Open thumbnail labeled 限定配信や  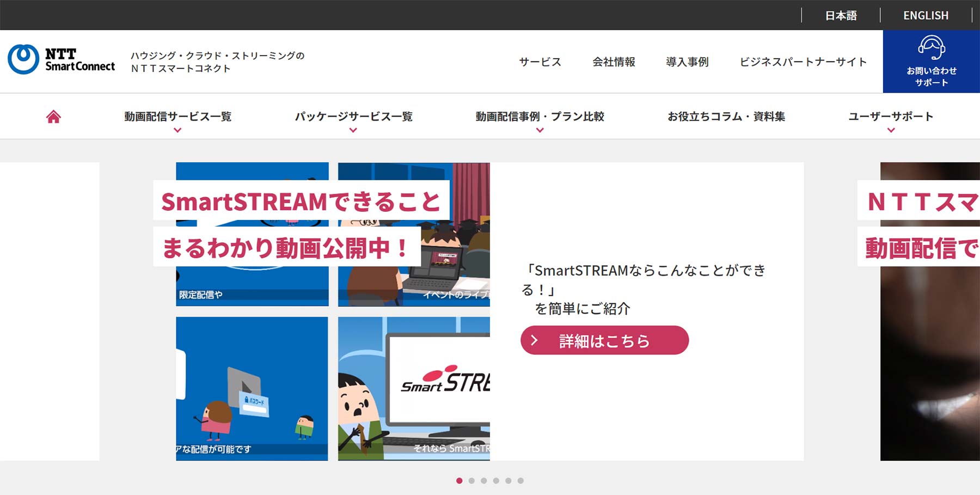click(x=252, y=234)
